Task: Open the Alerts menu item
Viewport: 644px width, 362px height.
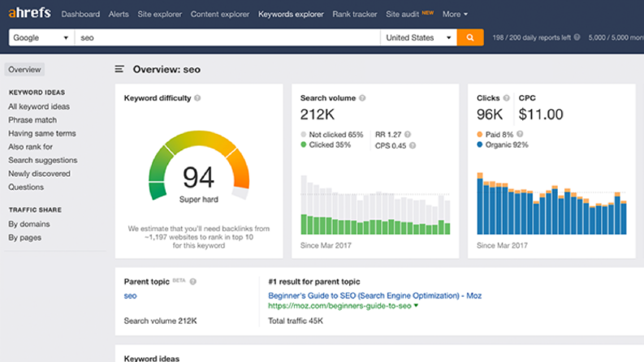Action: pos(119,14)
